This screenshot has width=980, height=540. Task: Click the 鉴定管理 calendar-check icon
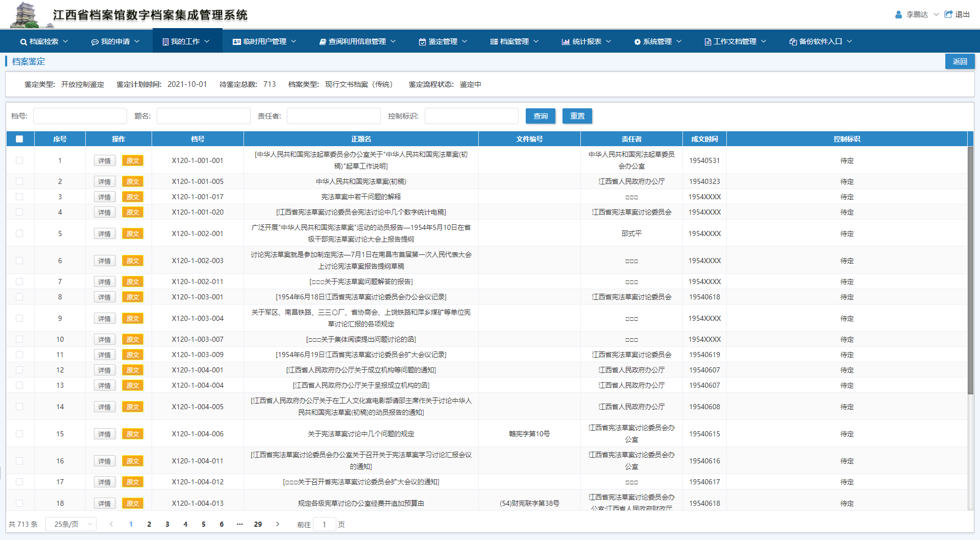pyautogui.click(x=422, y=42)
